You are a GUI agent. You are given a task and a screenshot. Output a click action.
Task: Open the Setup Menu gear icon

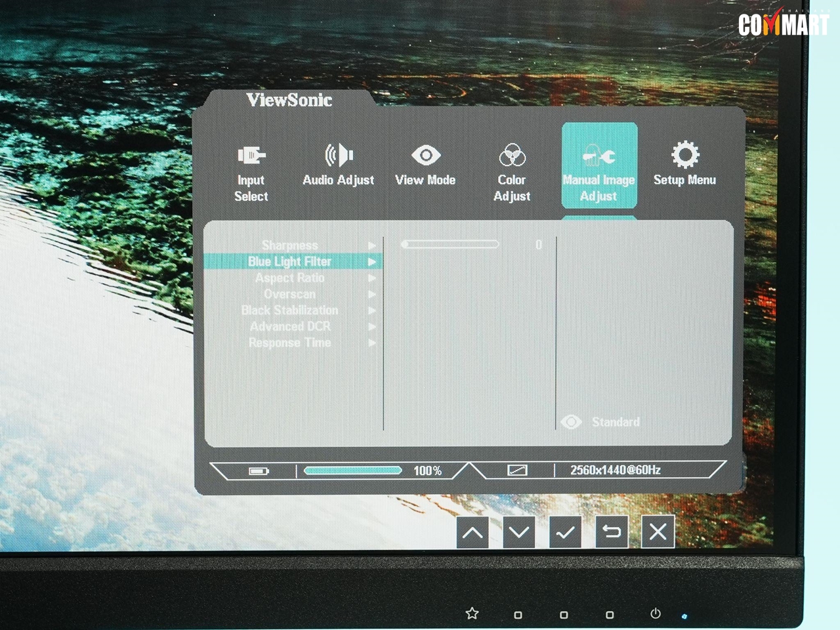tap(684, 156)
